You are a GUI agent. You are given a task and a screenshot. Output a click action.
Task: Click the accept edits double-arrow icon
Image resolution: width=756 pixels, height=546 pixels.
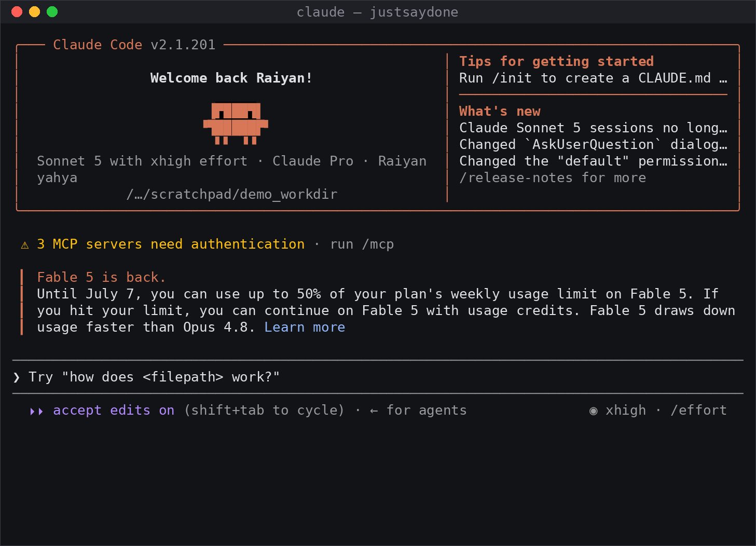(36, 411)
